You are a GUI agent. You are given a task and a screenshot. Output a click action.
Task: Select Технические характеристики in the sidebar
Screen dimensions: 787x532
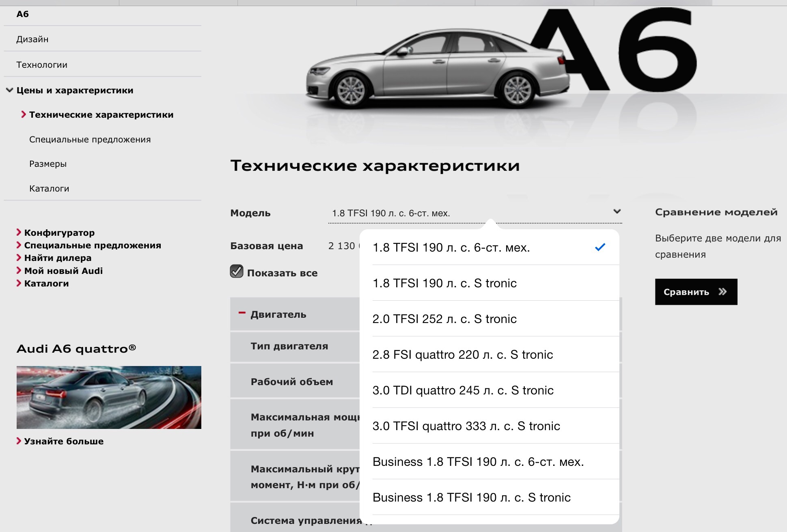(x=101, y=115)
